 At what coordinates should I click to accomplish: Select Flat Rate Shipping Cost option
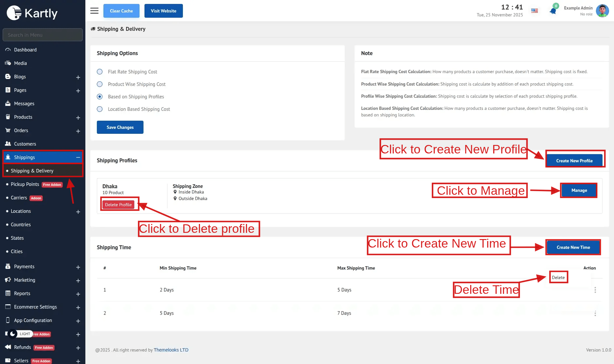pos(100,72)
